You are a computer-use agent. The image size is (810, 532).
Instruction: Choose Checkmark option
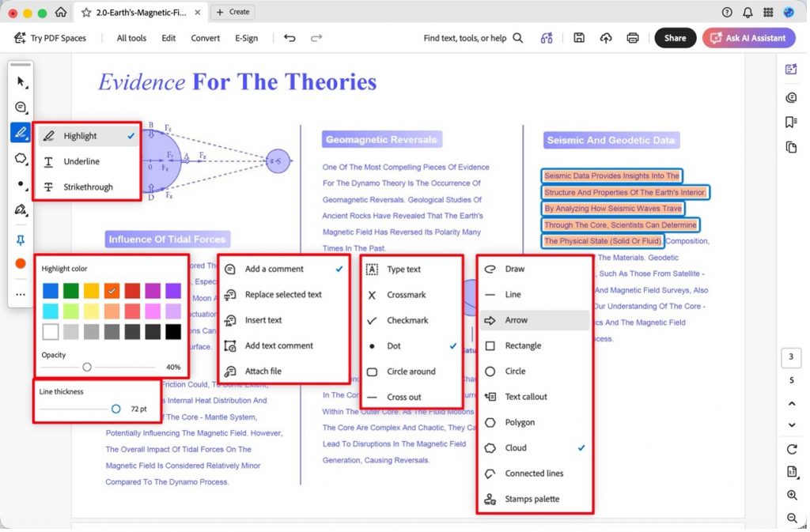coord(411,320)
